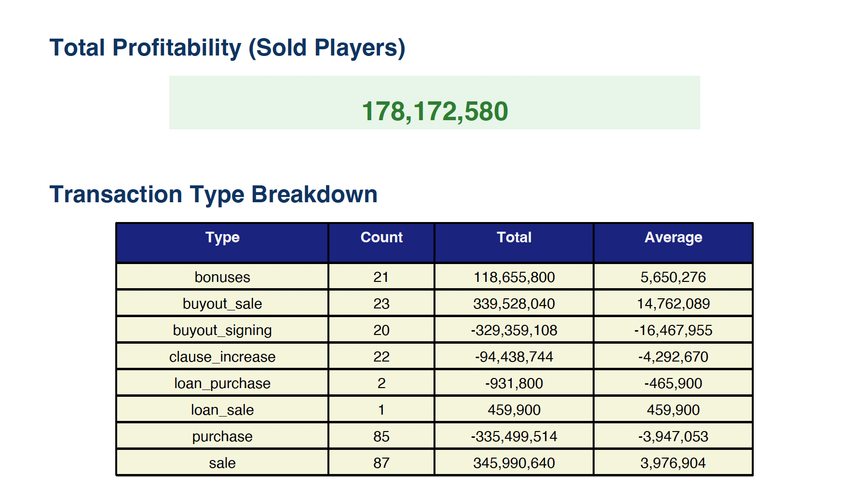
Task: Select the buyout_signing total -329,359,108
Action: point(514,330)
